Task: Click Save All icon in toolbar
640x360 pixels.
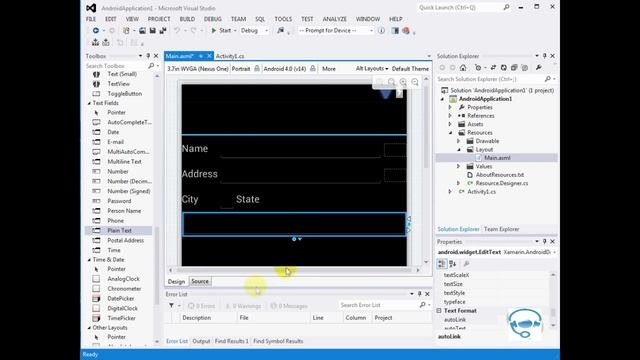Action: (x=163, y=31)
